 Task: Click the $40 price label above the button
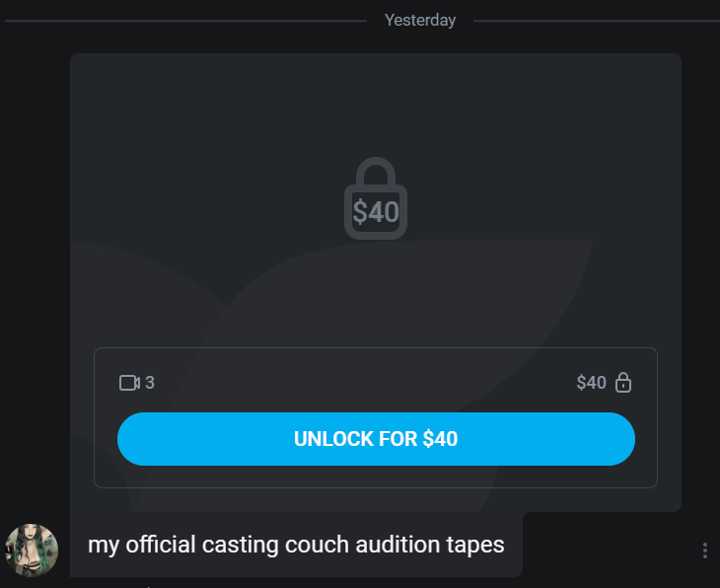(591, 383)
